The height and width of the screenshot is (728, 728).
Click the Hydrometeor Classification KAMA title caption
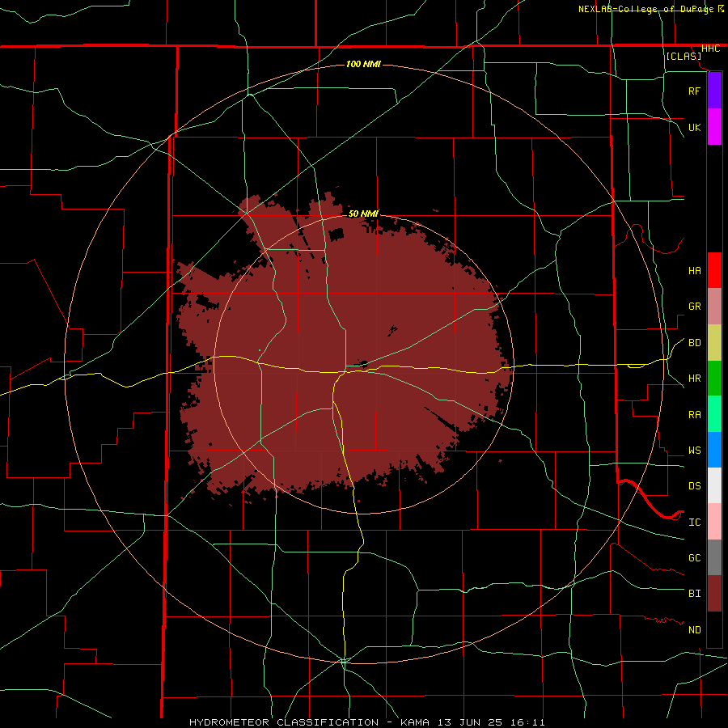click(366, 722)
